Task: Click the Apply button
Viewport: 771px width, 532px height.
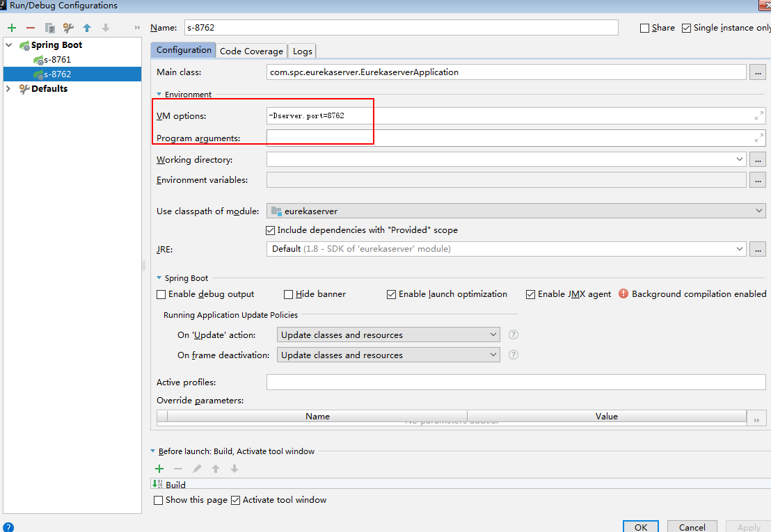Action: point(748,526)
